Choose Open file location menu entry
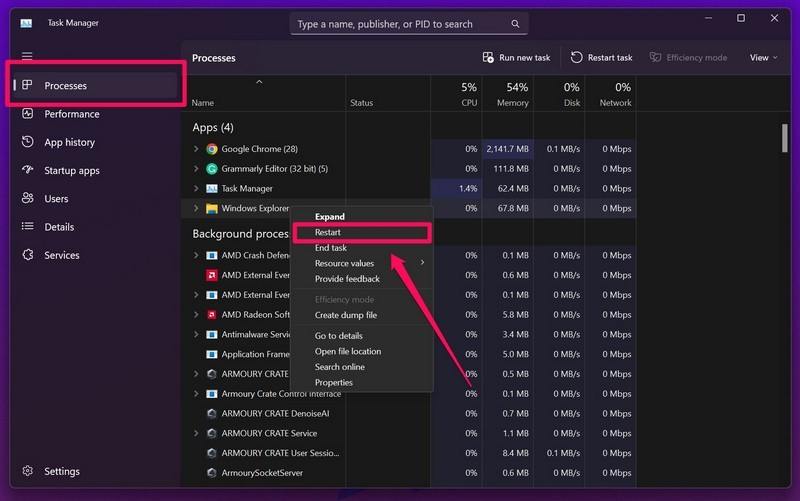This screenshot has height=501, width=800. pyautogui.click(x=347, y=351)
